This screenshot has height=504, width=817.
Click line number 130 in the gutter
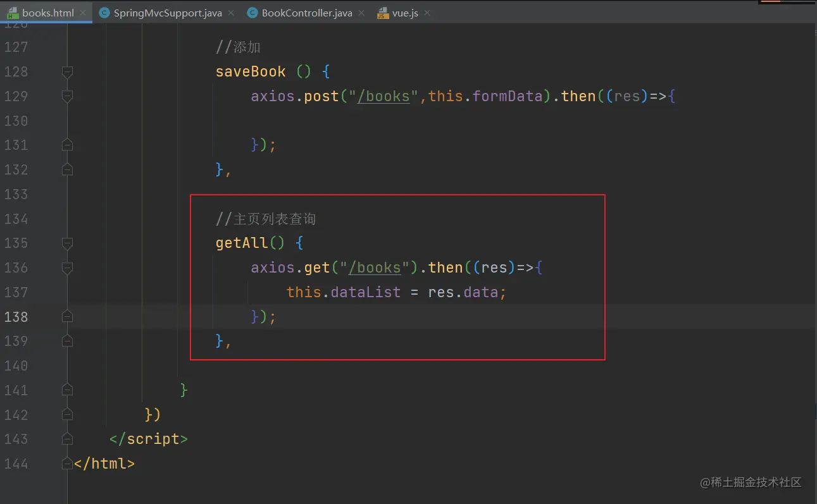[x=16, y=121]
